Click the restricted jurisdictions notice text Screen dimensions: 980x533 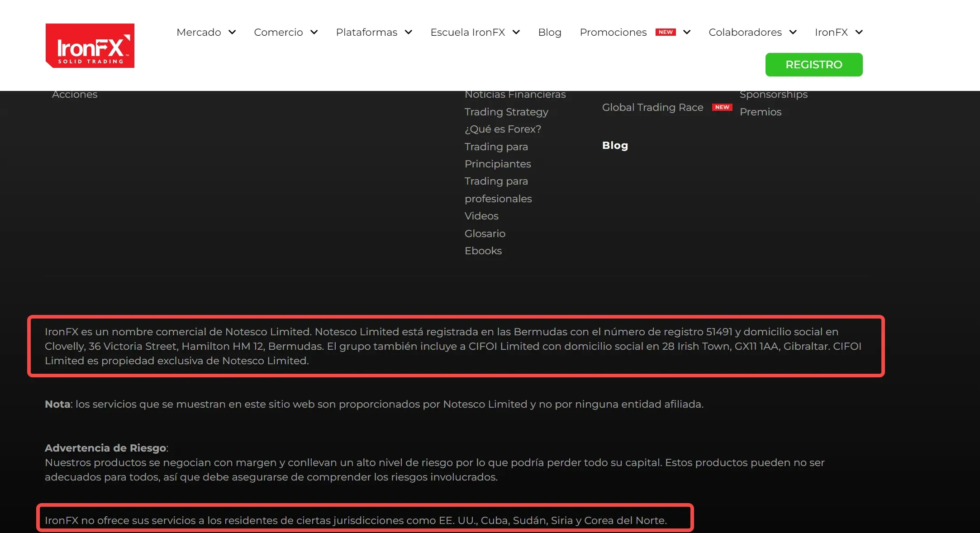click(x=356, y=520)
